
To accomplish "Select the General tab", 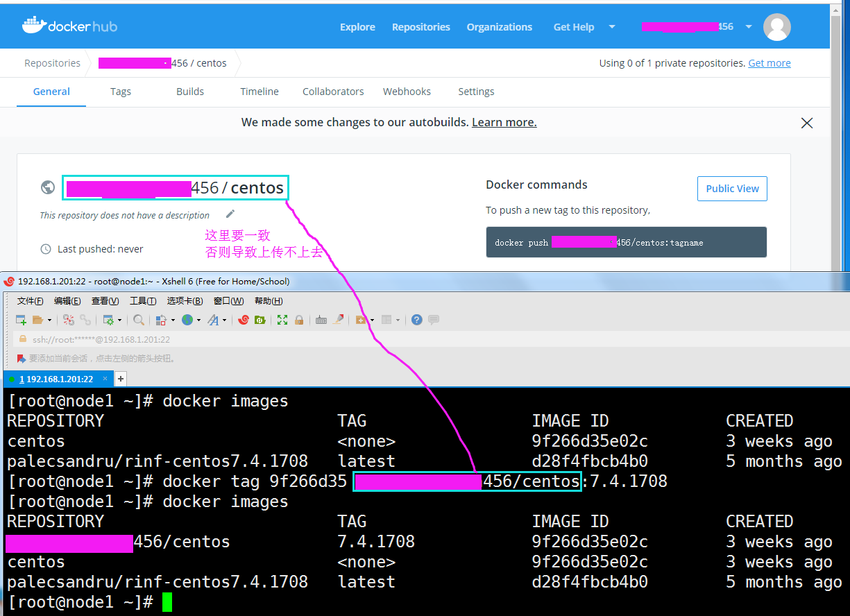I will [51, 92].
